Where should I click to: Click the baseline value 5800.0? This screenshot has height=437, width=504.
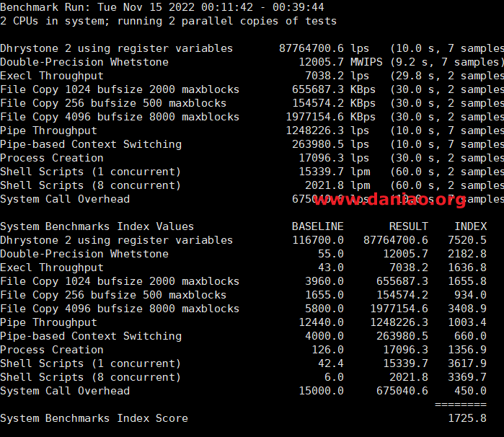click(324, 309)
